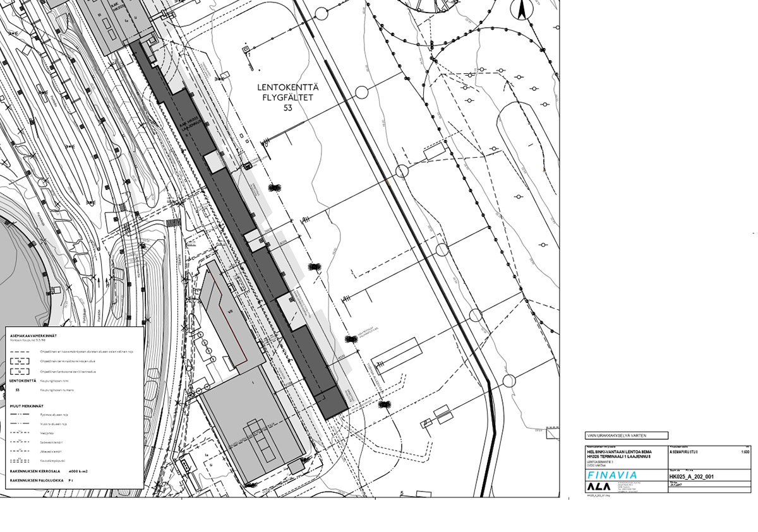Click drawing number HK025_A_202_001
The height and width of the screenshot is (532, 758).
coord(695,476)
